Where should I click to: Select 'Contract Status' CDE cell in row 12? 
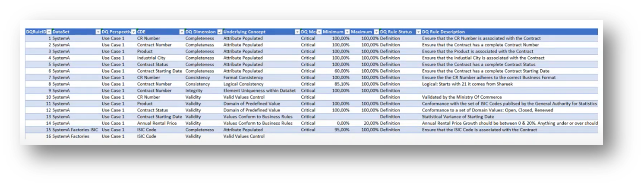[x=152, y=110]
